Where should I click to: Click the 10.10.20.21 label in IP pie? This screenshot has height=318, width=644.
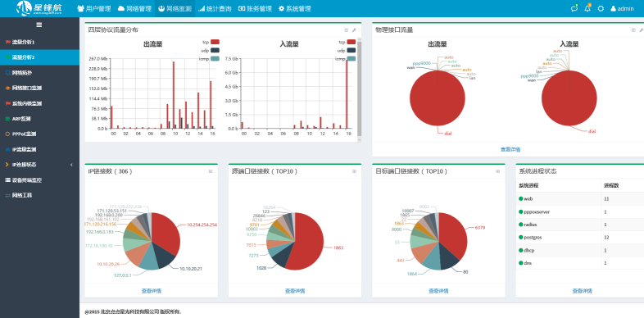tap(191, 268)
